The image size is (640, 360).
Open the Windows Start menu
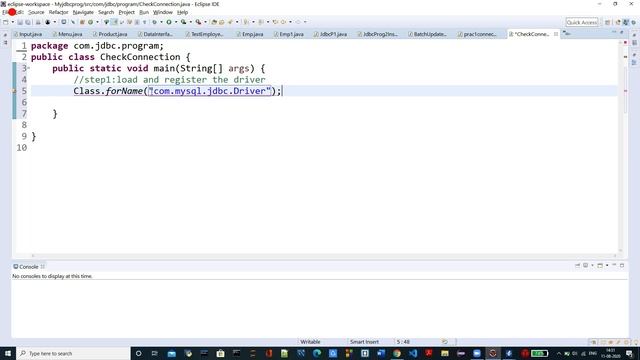click(8, 353)
